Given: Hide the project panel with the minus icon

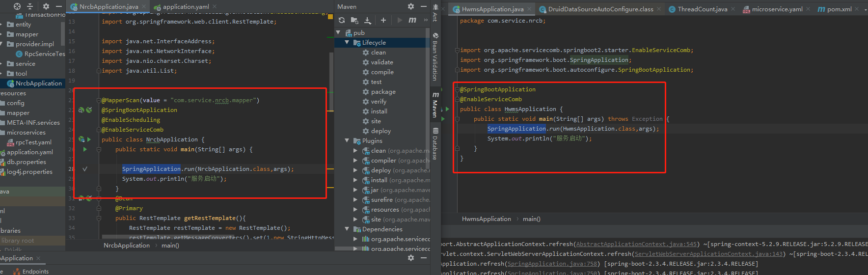Looking at the screenshot, I should point(59,6).
